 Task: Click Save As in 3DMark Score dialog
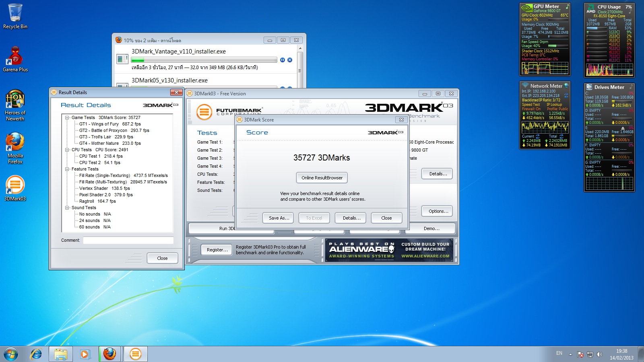pyautogui.click(x=279, y=218)
